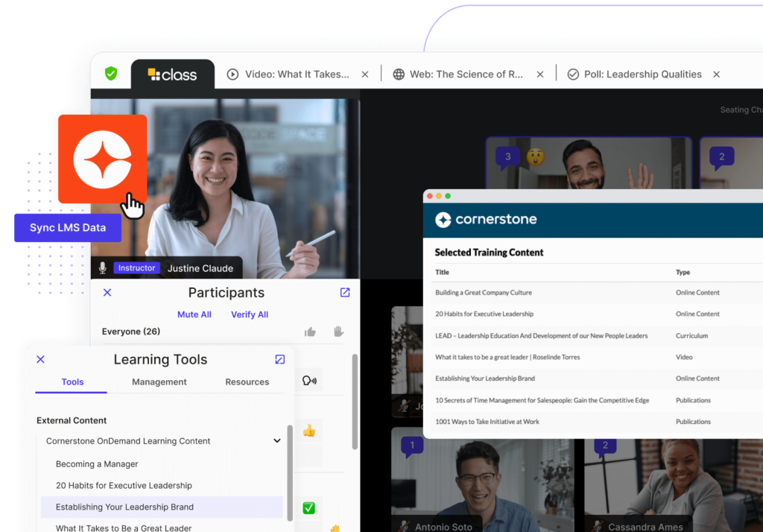
Task: Click the Verify All link
Action: coord(249,314)
